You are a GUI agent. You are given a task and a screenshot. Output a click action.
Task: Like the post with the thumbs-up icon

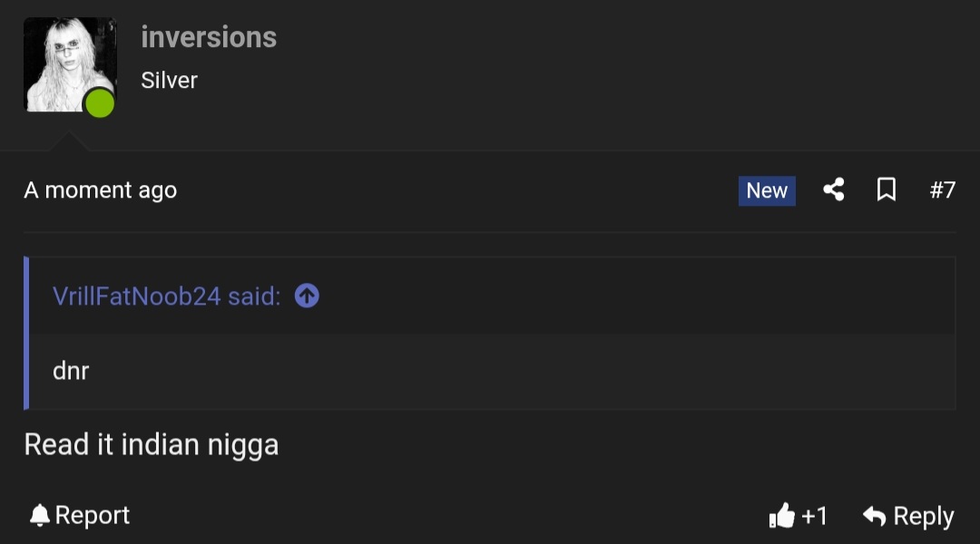[782, 516]
